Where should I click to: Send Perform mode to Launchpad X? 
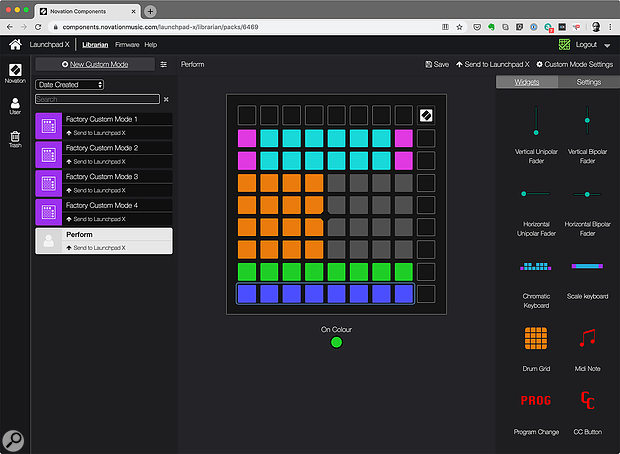96,248
